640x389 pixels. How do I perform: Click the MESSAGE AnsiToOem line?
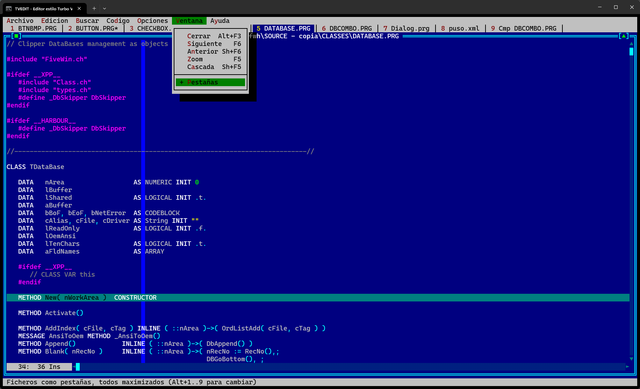pos(89,336)
